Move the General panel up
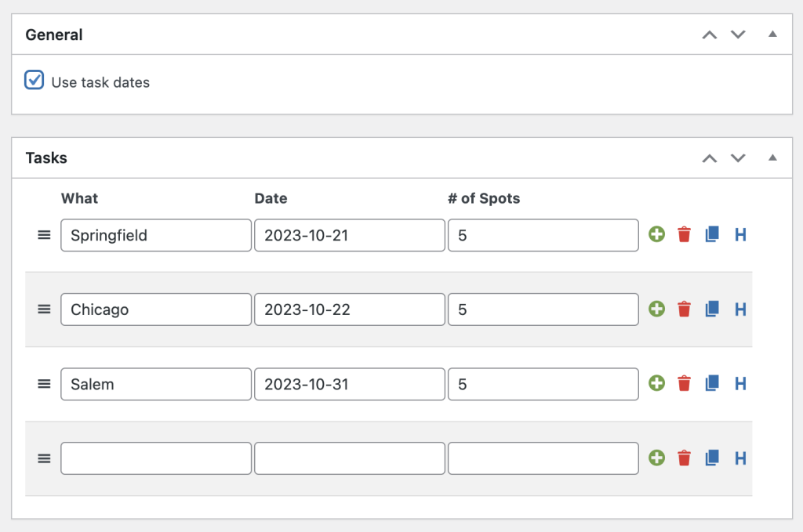The height and width of the screenshot is (532, 803). [x=709, y=34]
